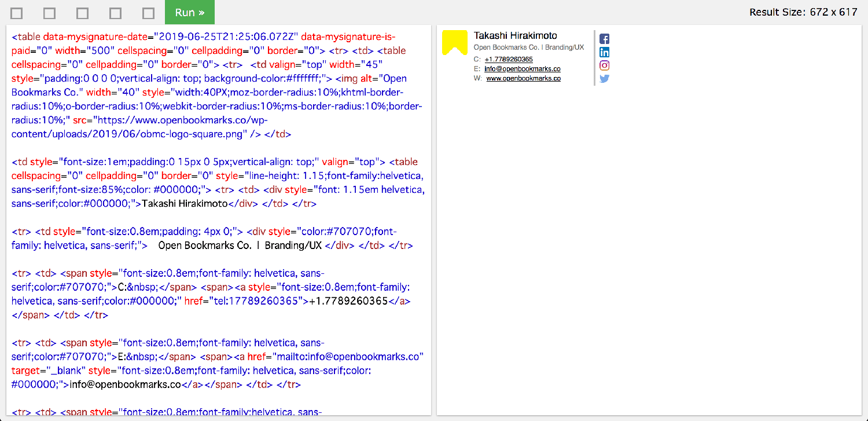
Task: Click +1.7789260365 text in the code editor
Action: pos(348,301)
